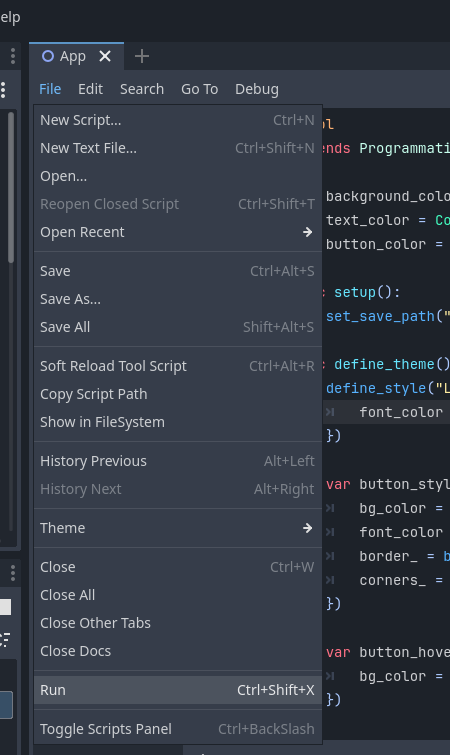Open the Edit menu
Viewport: 450px width, 755px height.
pyautogui.click(x=90, y=89)
